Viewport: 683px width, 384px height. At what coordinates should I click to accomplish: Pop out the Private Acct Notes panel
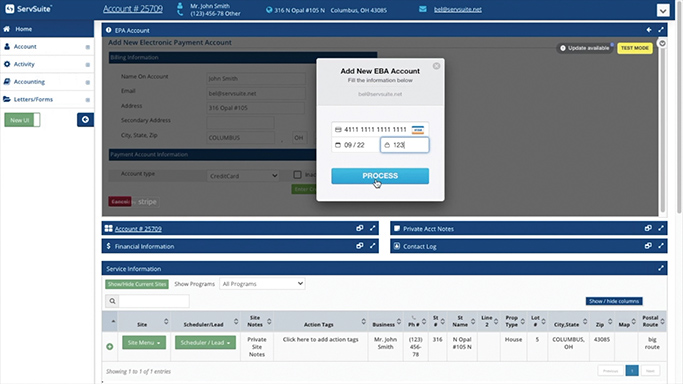coord(648,228)
